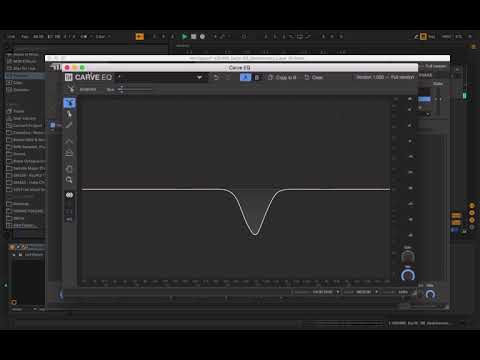Screen dimensions: 480x360
Task: Toggle the stereo channel mode icon
Action: (x=69, y=195)
